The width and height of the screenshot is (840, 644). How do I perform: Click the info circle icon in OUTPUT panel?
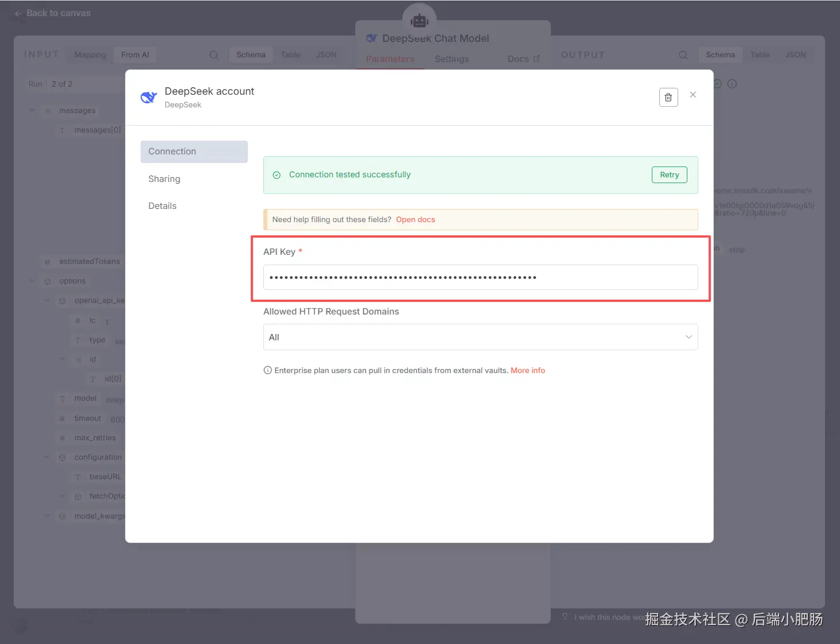click(732, 84)
